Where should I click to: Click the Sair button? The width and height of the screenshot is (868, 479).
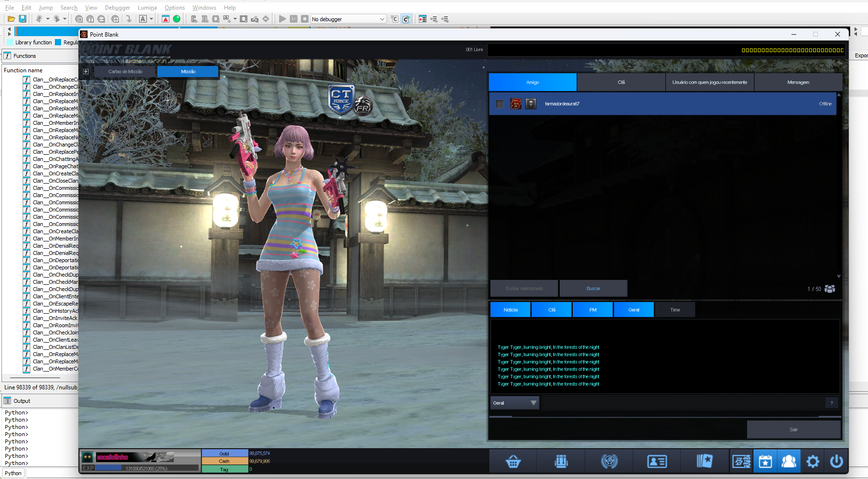coord(794,429)
